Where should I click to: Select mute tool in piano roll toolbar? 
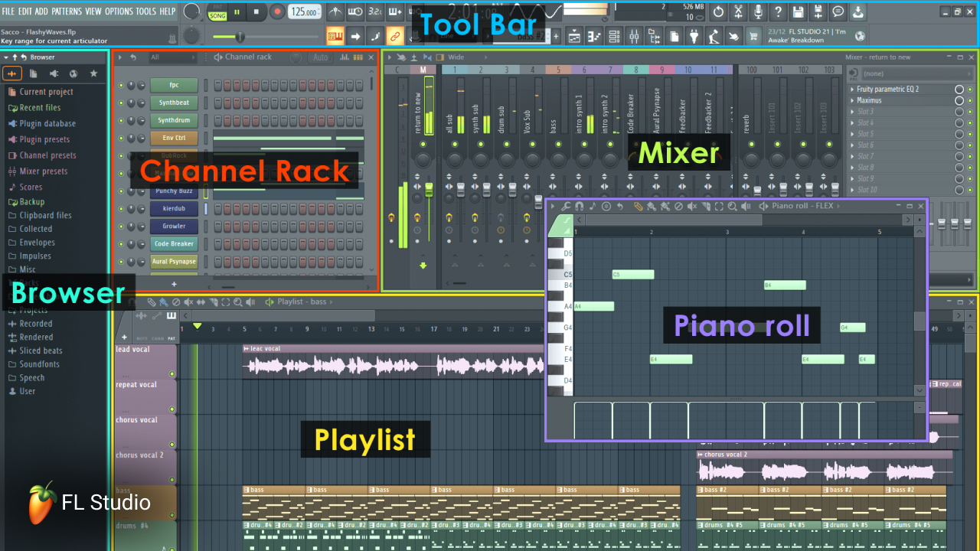pos(692,206)
